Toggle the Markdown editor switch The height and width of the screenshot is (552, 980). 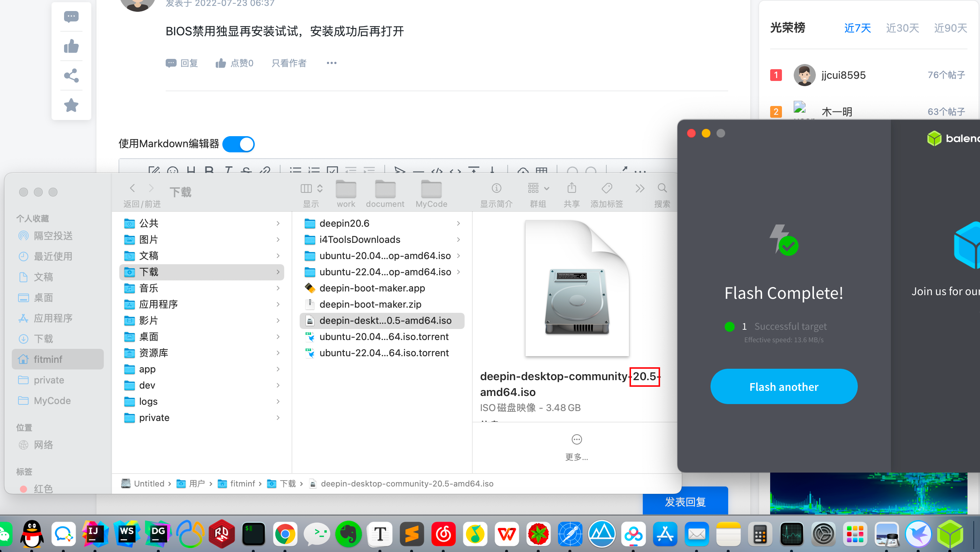click(239, 145)
